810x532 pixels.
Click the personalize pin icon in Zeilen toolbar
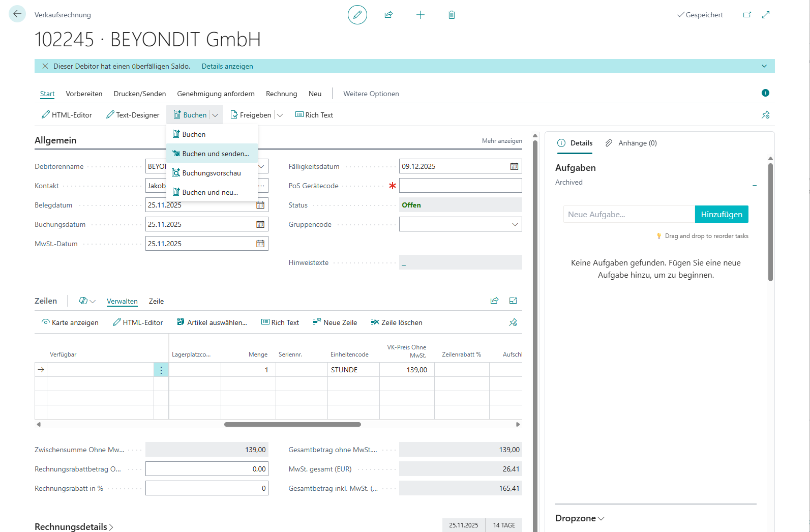(x=513, y=322)
